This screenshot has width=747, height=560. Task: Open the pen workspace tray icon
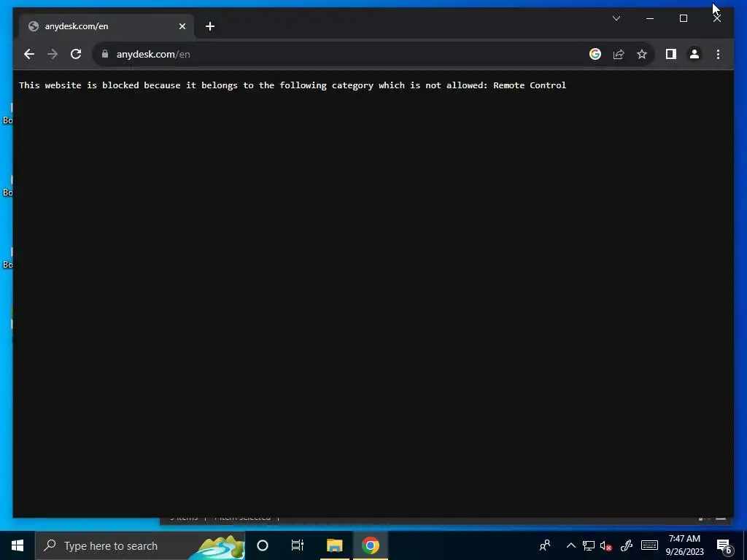tap(627, 545)
